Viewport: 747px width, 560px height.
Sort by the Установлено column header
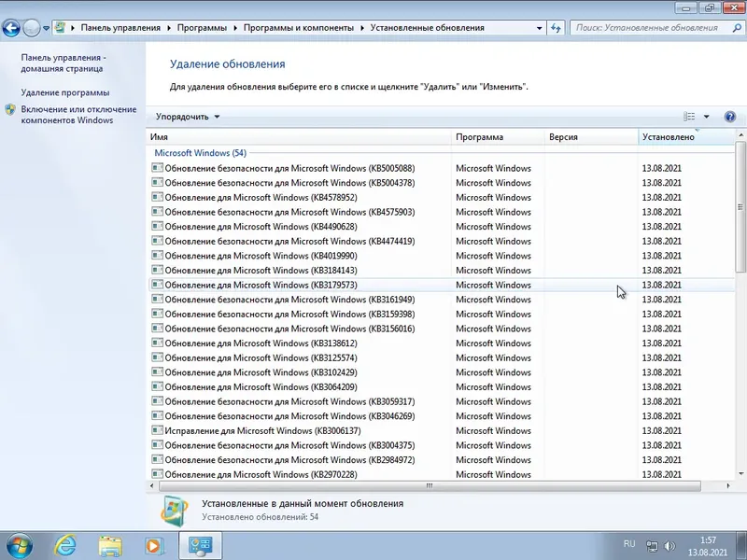686,136
